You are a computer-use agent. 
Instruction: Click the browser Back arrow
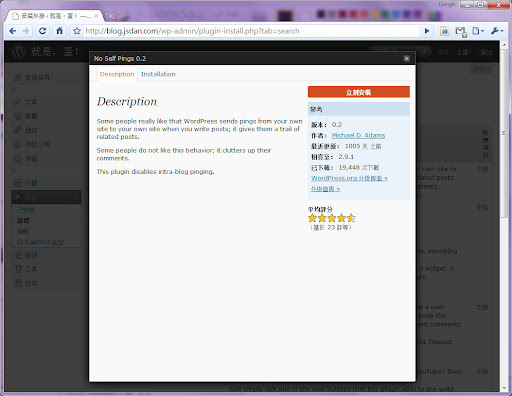click(x=13, y=31)
